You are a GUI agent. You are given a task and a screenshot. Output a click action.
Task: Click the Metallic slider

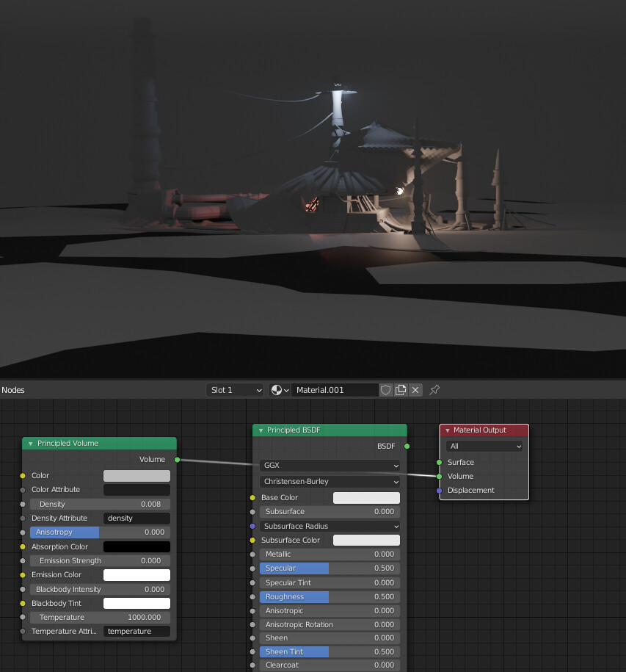(x=330, y=554)
